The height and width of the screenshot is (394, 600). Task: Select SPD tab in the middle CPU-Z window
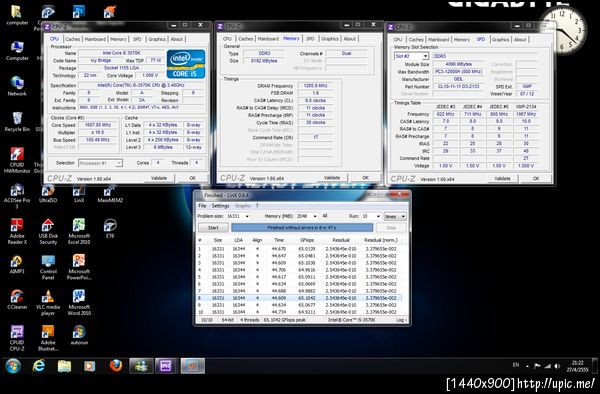coord(310,39)
